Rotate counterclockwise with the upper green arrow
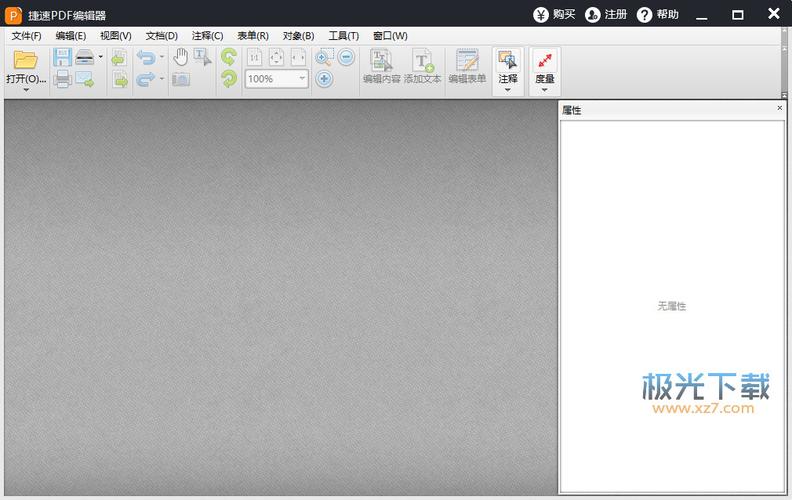The height and width of the screenshot is (500, 792). tap(229, 57)
